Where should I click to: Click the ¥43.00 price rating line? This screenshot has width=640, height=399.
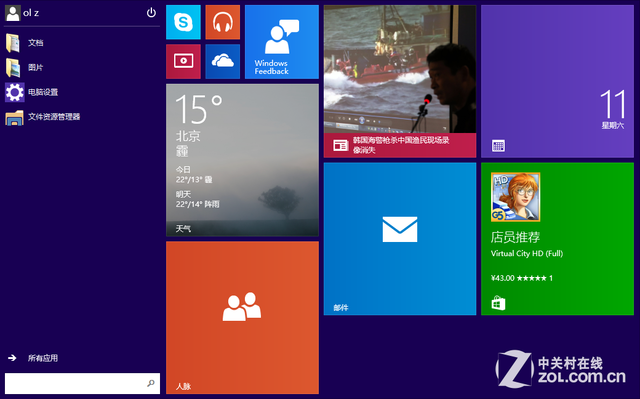tap(522, 278)
